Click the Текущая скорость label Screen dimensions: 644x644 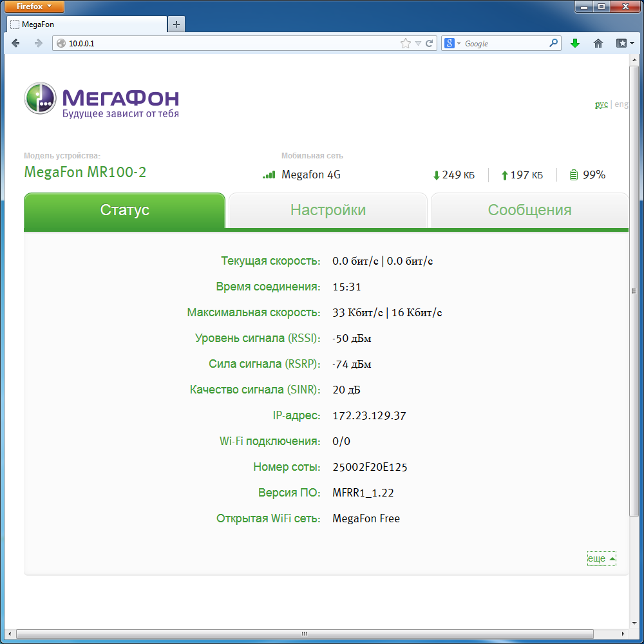point(270,261)
